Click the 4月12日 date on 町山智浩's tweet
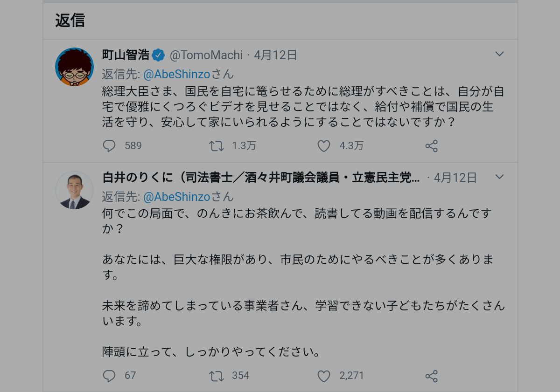The image size is (560, 392). [x=276, y=55]
